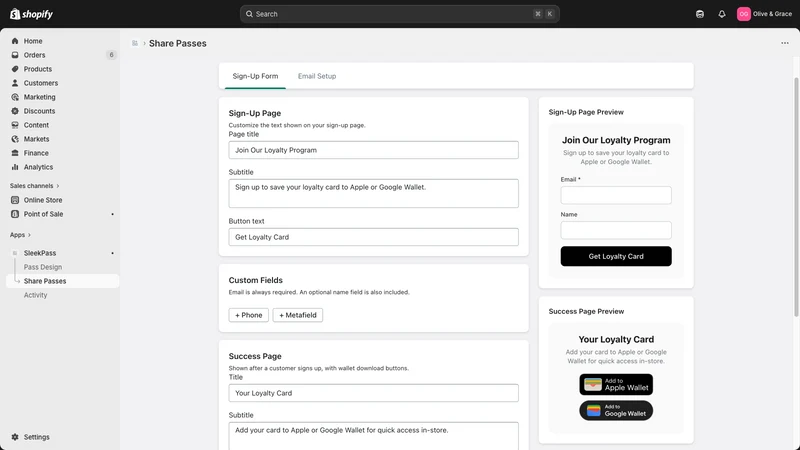The width and height of the screenshot is (800, 450).
Task: Click Add to Apple Wallet button
Action: pos(616,384)
